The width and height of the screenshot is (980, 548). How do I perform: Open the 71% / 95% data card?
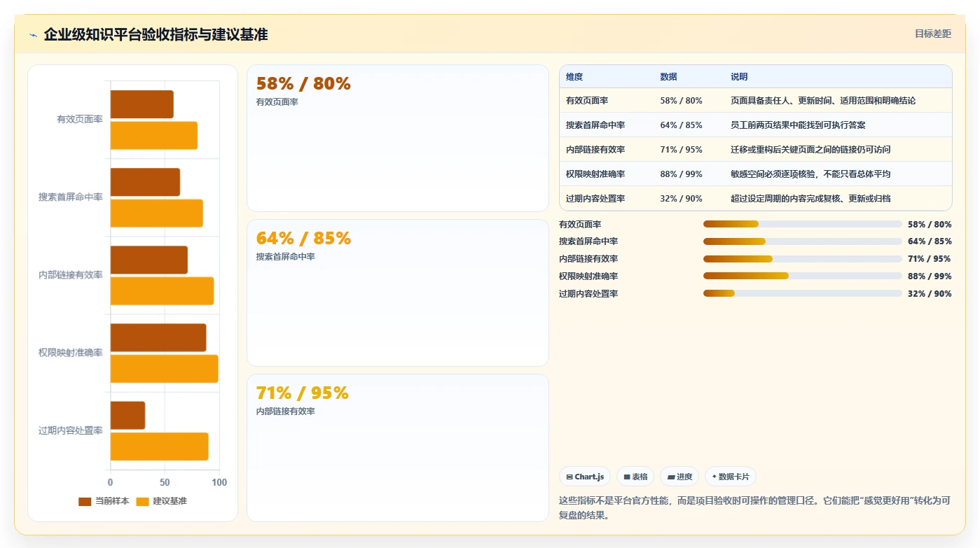click(x=397, y=447)
